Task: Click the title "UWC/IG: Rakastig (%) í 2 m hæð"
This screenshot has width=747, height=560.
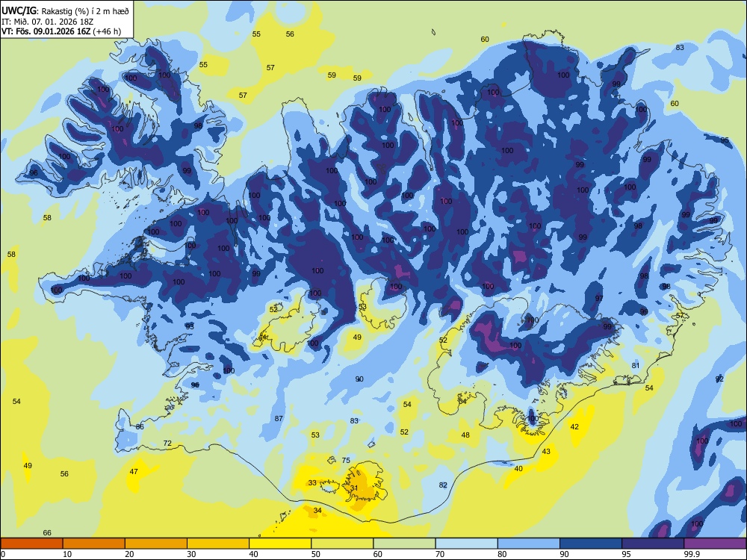Action: (x=65, y=11)
